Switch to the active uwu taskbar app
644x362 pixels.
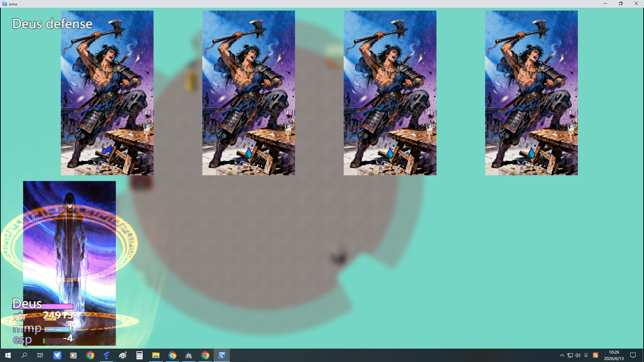click(x=222, y=355)
